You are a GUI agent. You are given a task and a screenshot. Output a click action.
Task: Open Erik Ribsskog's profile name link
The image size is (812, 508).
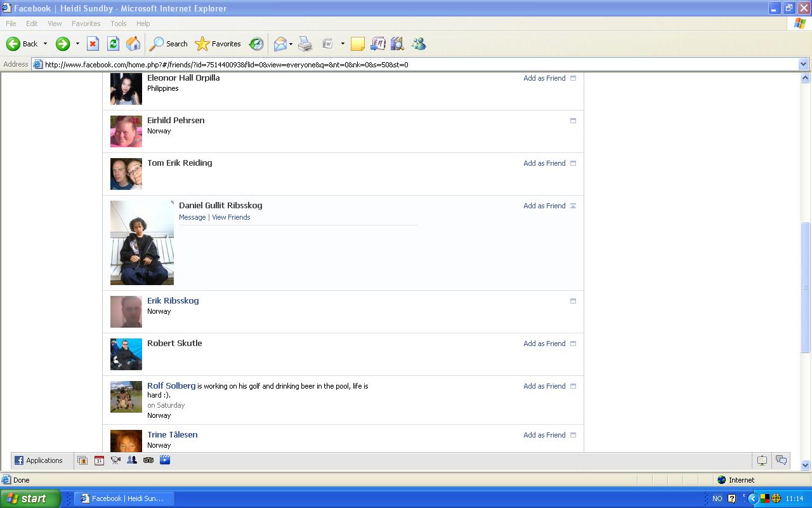point(173,301)
